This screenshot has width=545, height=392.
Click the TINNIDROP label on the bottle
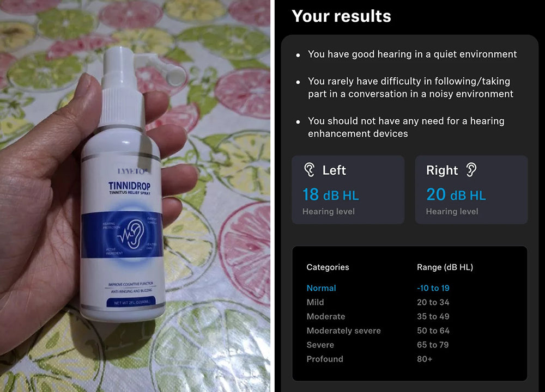click(129, 186)
